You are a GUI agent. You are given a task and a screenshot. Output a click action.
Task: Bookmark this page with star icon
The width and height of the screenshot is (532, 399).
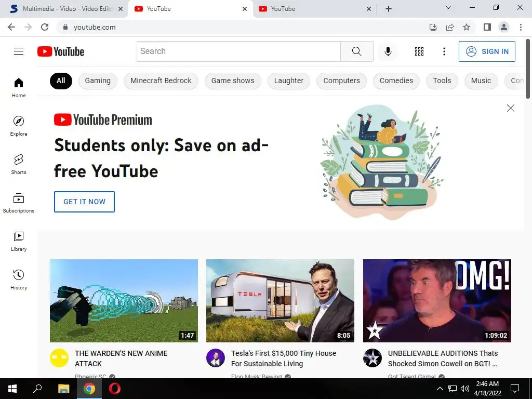(x=467, y=27)
